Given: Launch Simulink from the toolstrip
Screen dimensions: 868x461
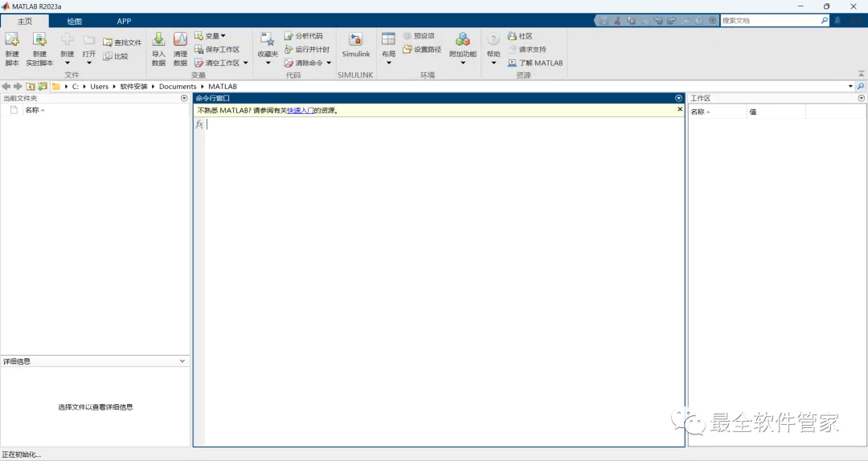Looking at the screenshot, I should coord(355,46).
